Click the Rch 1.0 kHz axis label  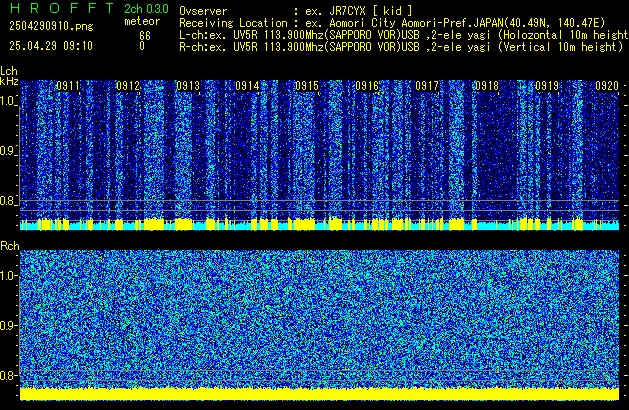point(8,276)
